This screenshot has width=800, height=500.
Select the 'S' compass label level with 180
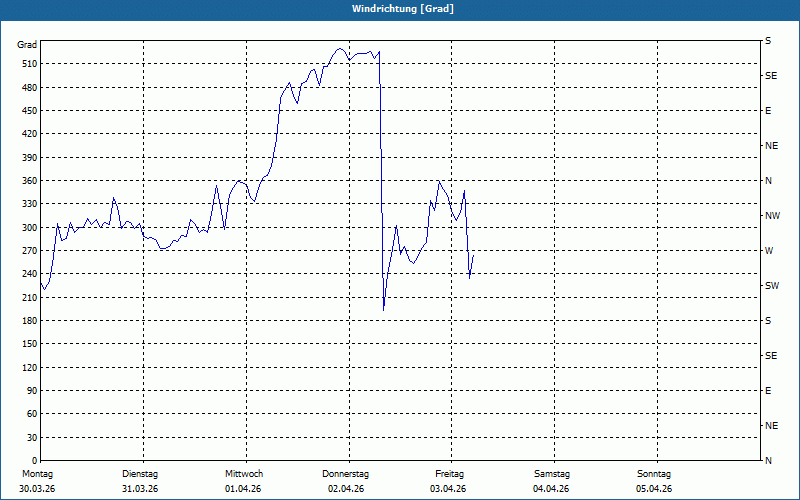point(768,321)
